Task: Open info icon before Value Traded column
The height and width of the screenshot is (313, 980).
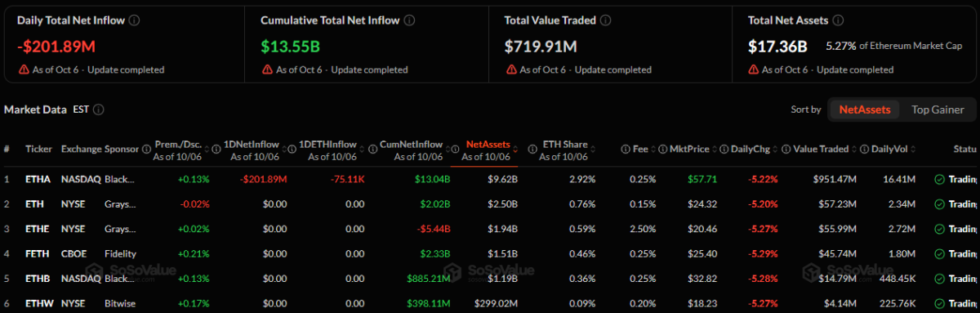Action: [786, 150]
